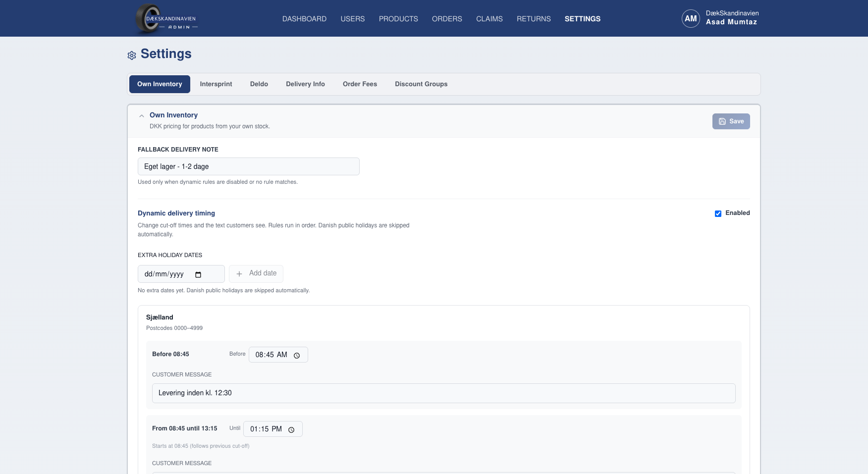The height and width of the screenshot is (474, 868).
Task: Go to the Users page
Action: (x=353, y=19)
